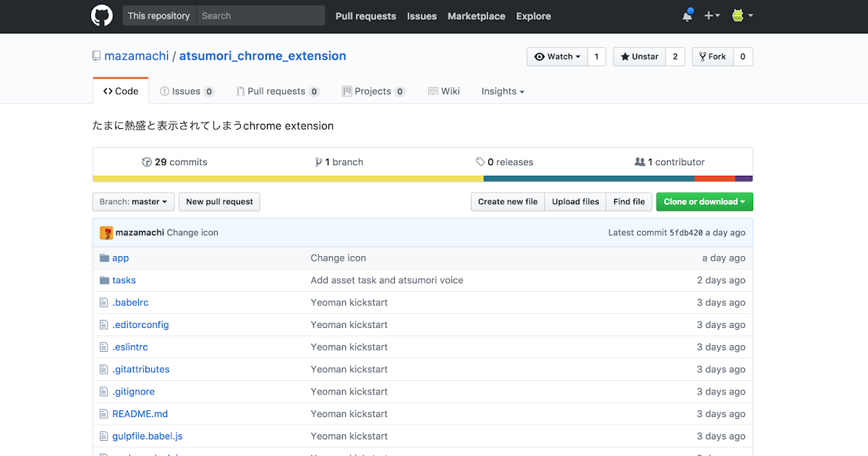Open Marketplace from the top navigation
Image resolution: width=868 pixels, height=456 pixels.
[x=476, y=16]
